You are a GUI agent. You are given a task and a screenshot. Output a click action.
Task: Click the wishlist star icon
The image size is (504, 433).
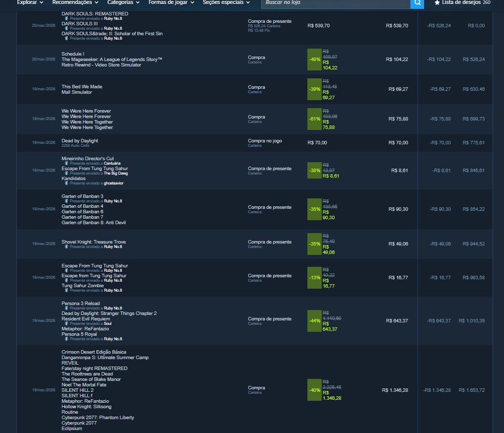click(437, 2)
